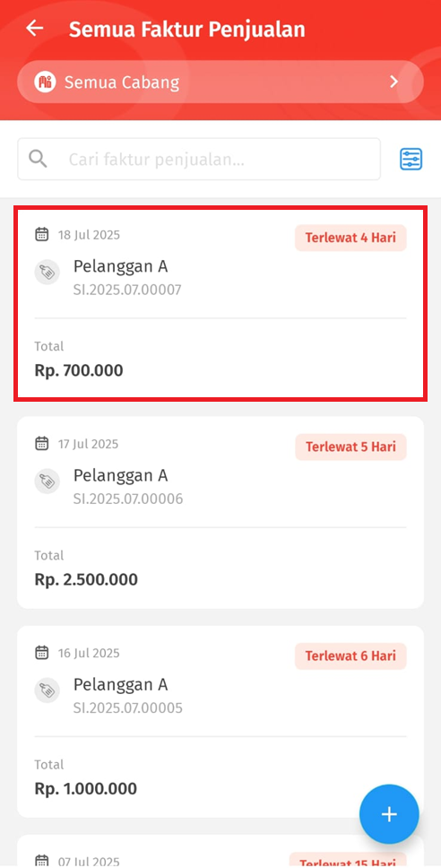Tap the Terlewat 6 Hari badge
The height and width of the screenshot is (868, 441).
[x=350, y=656]
